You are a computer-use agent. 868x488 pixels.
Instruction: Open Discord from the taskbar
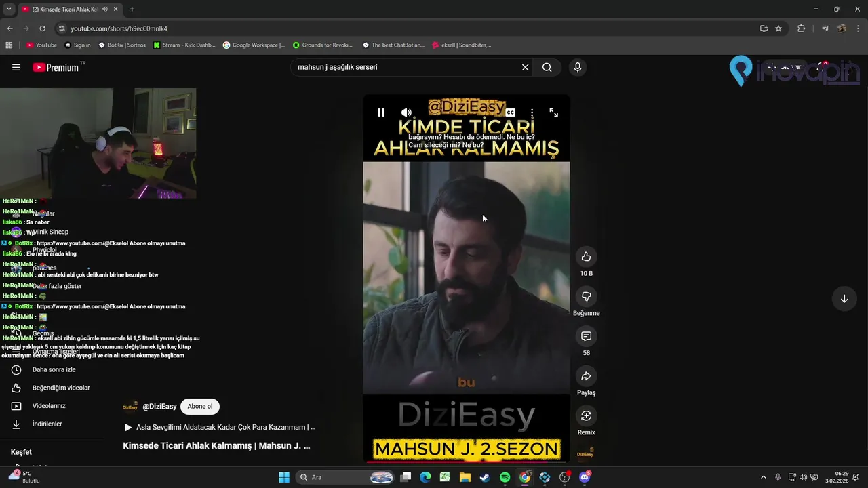tap(585, 477)
